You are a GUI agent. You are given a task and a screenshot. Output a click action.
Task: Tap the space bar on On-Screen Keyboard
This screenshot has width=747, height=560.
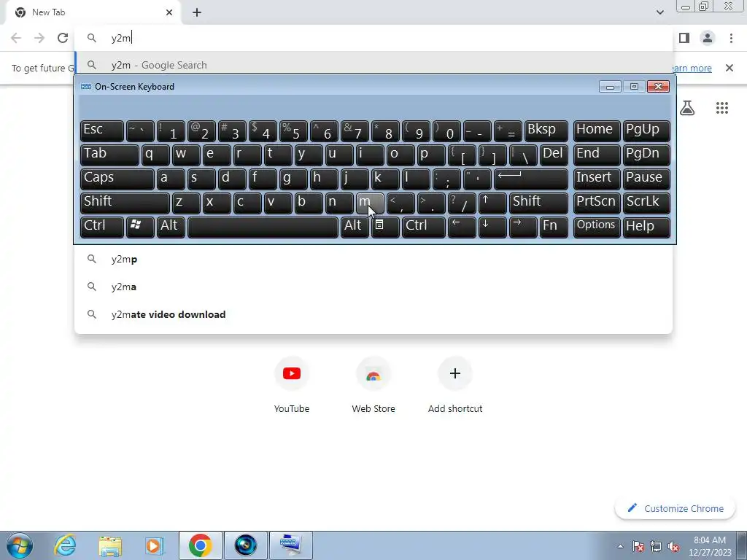pos(263,227)
